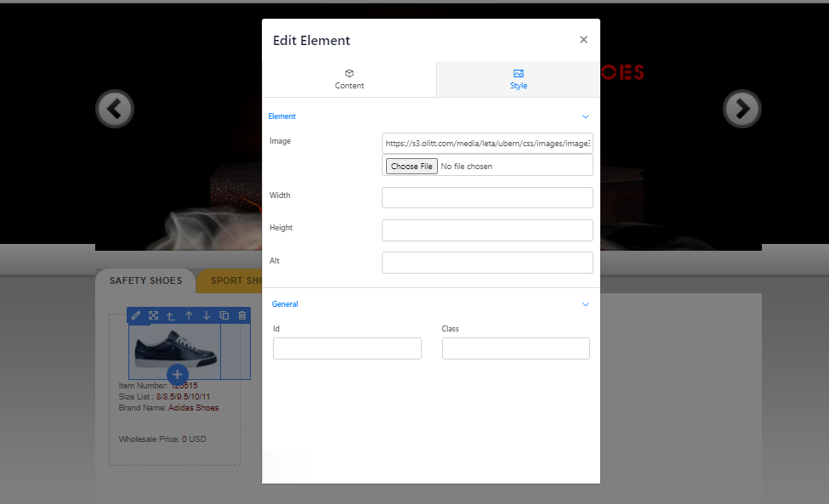This screenshot has height=504, width=829.
Task: Move element up with arrow icon
Action: click(189, 315)
